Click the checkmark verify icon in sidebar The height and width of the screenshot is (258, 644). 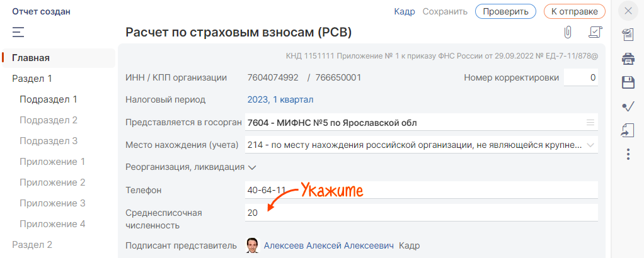[628, 106]
